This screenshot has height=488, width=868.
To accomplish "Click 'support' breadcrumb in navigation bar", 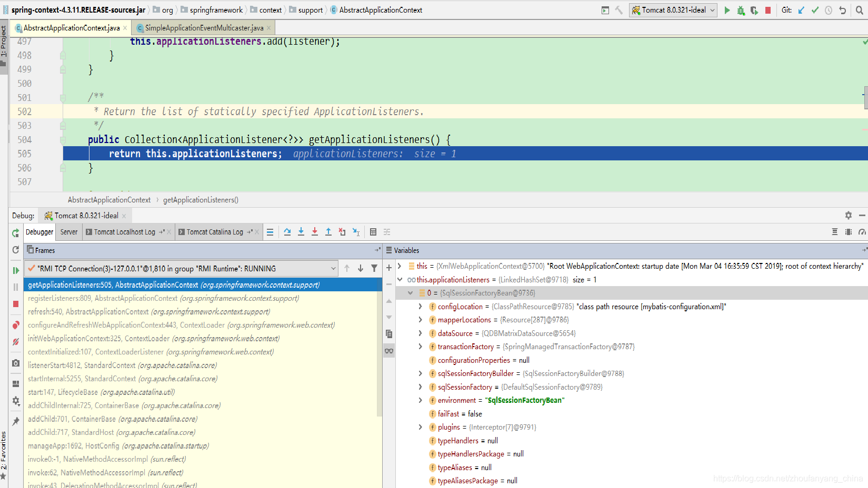I will point(311,10).
